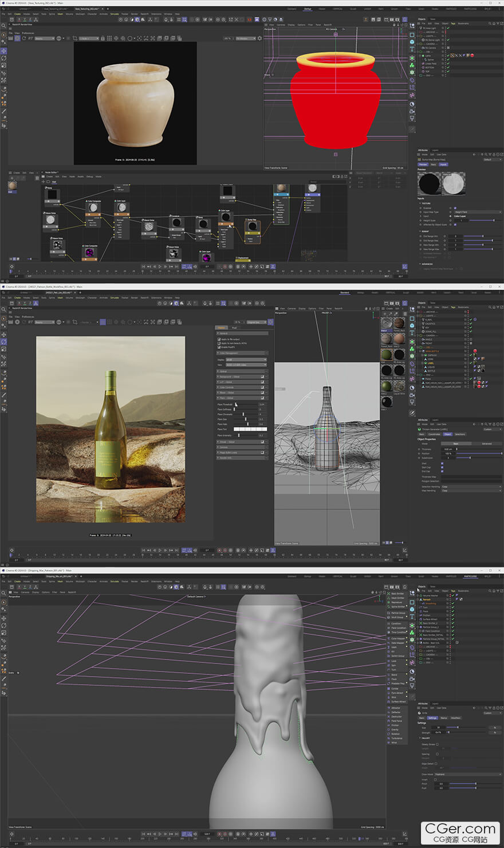Click the Advanced mode button in Bottle_Workflow's Attributes
Viewport: 504px width, 848px height.
point(487,443)
